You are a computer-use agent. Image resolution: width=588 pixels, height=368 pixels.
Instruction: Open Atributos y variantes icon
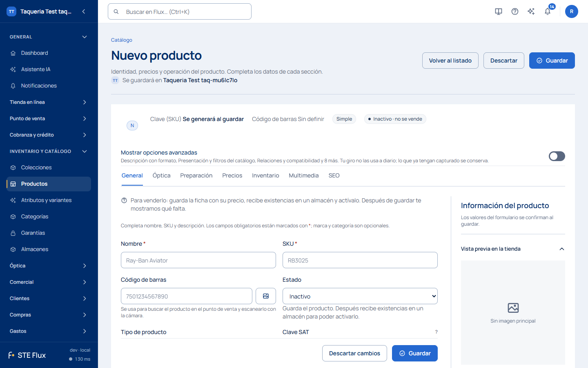click(13, 200)
